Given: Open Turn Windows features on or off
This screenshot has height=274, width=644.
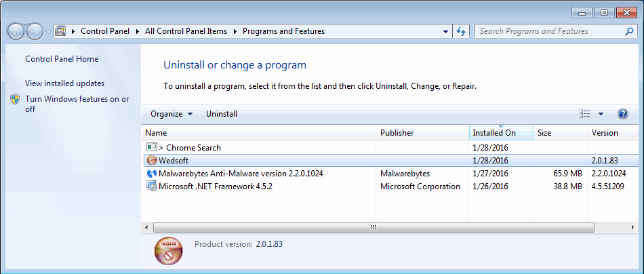Looking at the screenshot, I should coord(77,104).
